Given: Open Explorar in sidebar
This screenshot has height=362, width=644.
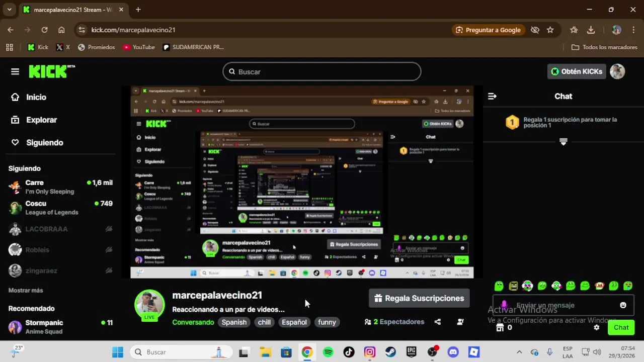Looking at the screenshot, I should click(34, 120).
